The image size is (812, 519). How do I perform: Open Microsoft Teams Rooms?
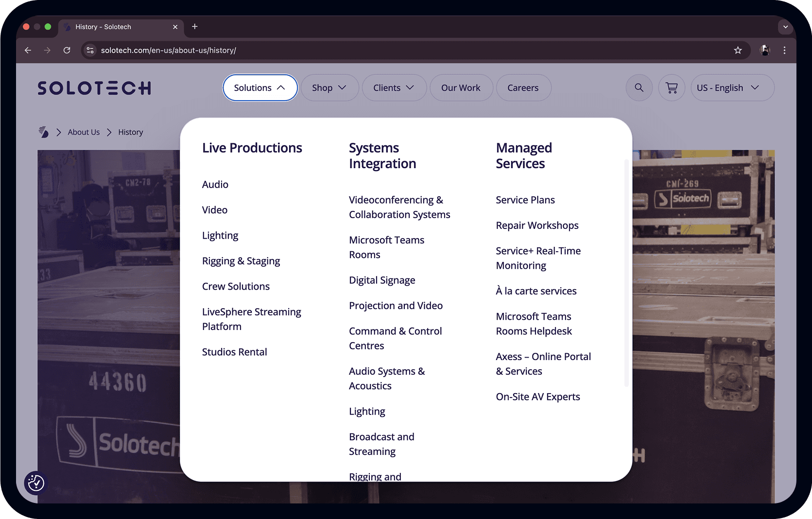coord(387,247)
